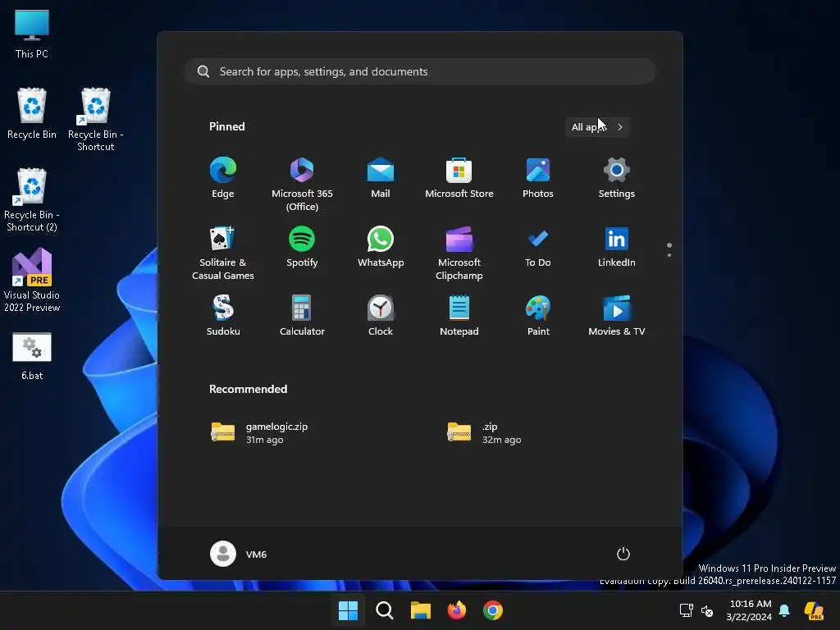Click the All apps button
This screenshot has height=630, width=840.
[x=597, y=127]
